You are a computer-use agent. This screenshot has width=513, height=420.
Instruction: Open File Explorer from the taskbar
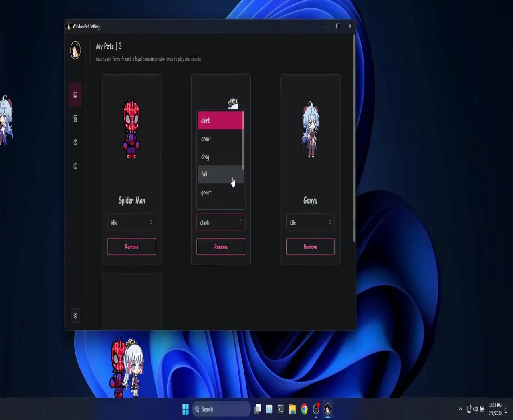[x=293, y=409]
